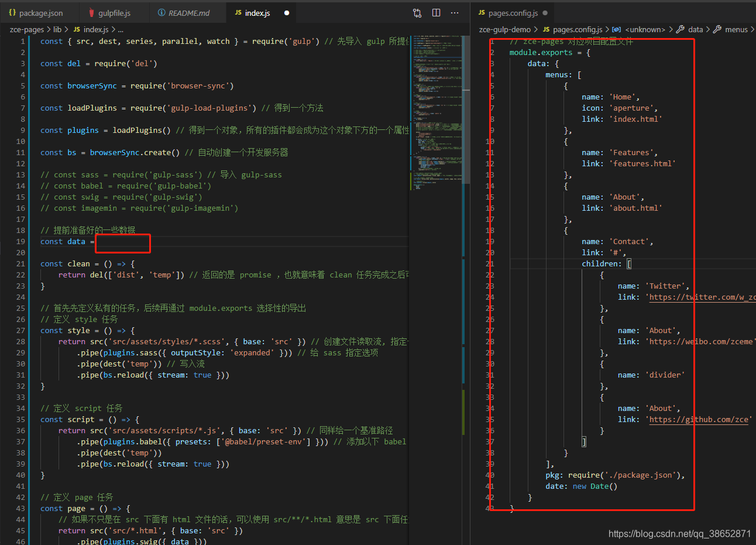Click "name: 'Contact'" entry in config
Image resolution: width=756 pixels, height=545 pixels.
pyautogui.click(x=617, y=241)
